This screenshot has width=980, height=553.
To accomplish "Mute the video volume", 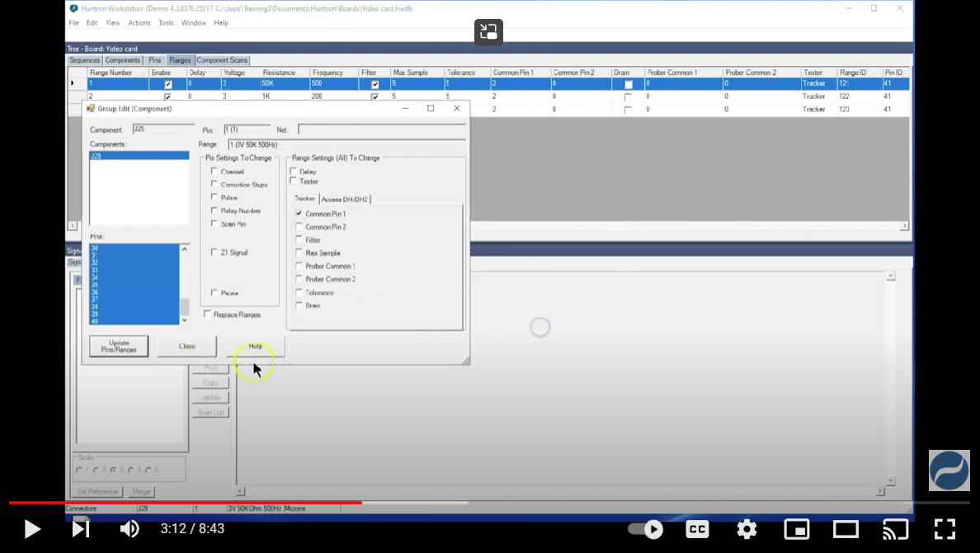I will (130, 528).
